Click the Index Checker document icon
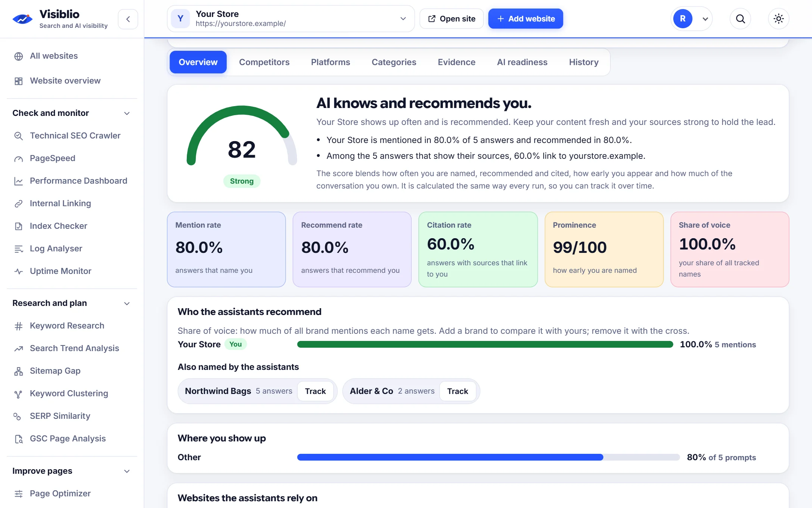 click(x=18, y=226)
